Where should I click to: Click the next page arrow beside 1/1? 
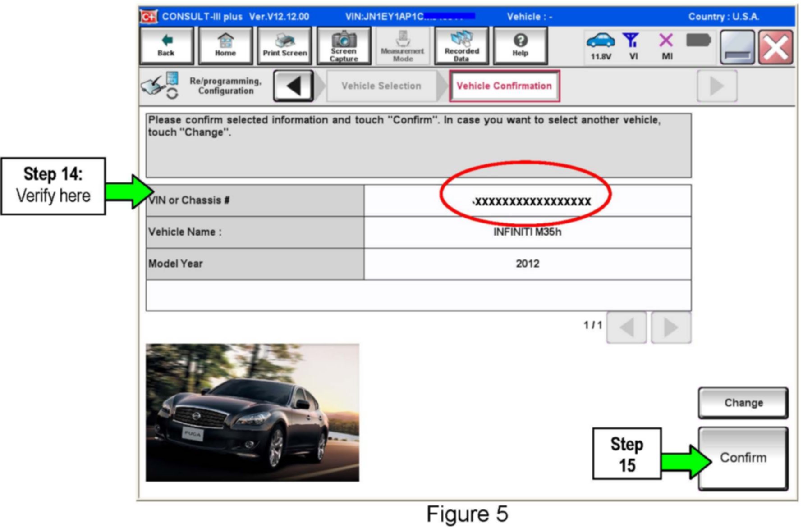click(671, 327)
